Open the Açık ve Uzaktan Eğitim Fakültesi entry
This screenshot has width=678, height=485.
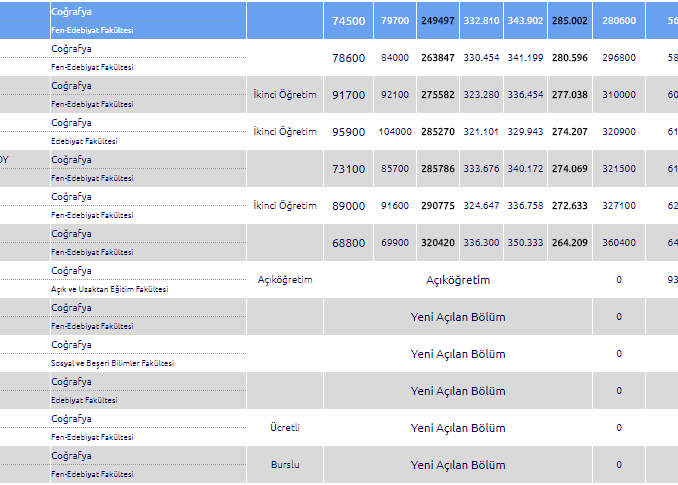109,289
